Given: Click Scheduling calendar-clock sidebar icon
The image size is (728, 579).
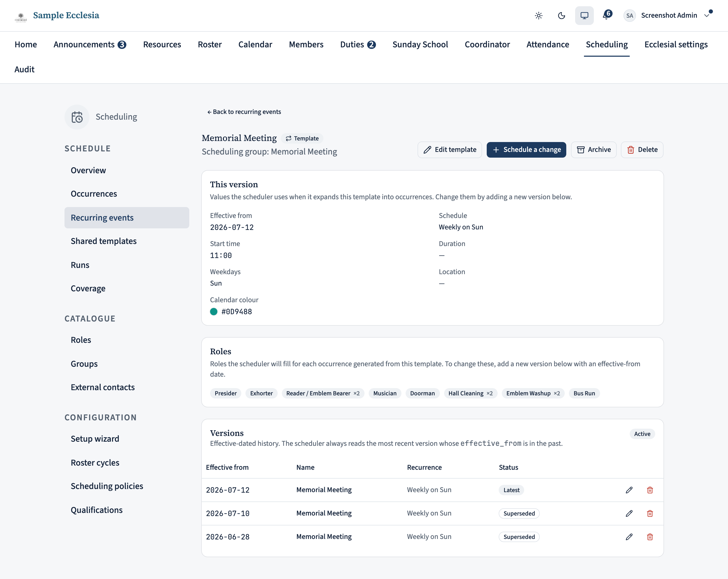Looking at the screenshot, I should pos(77,117).
